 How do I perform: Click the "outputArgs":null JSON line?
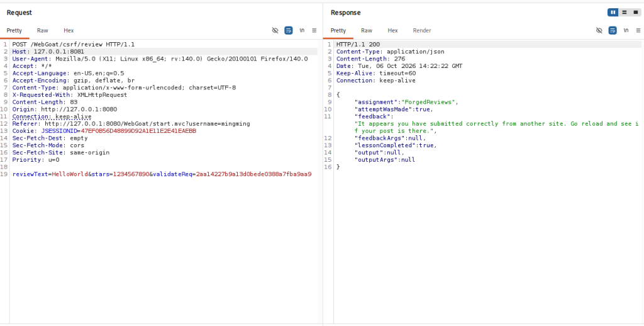(385, 159)
